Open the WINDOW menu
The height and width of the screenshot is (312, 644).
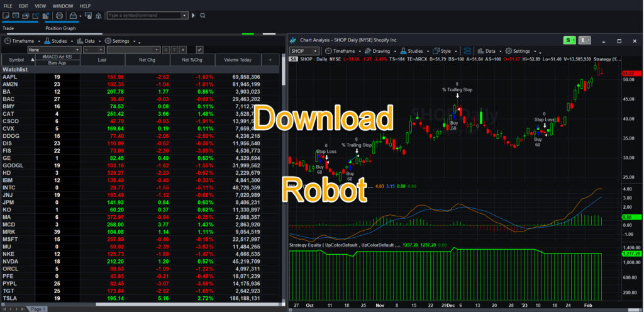[62, 6]
